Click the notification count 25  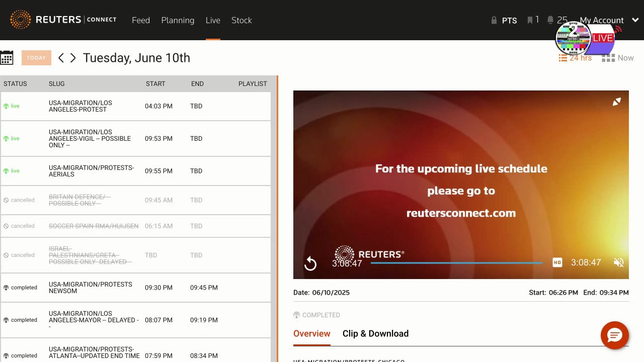pos(562,20)
